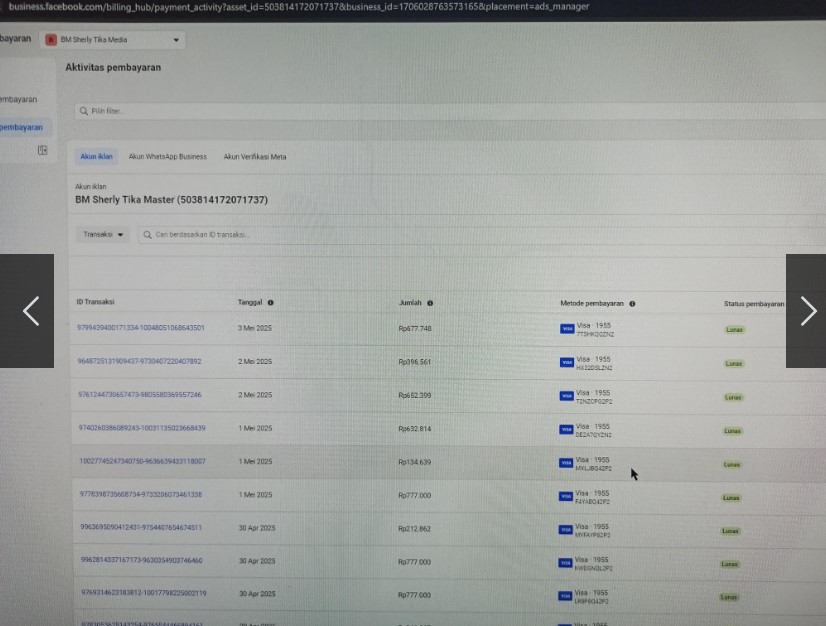The image size is (826, 626).
Task: Click the Visa card icon for Rp677.748 transaction
Action: tap(566, 329)
